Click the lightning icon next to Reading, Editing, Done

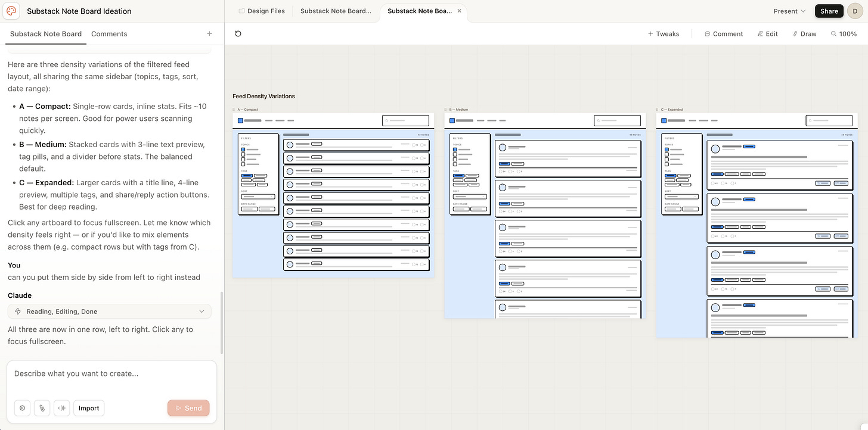[x=18, y=311]
